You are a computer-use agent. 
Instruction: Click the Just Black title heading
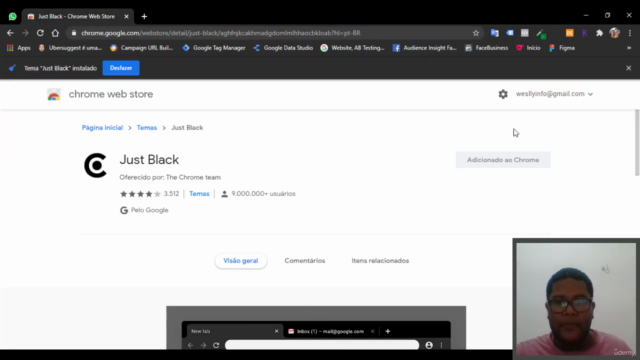[149, 160]
